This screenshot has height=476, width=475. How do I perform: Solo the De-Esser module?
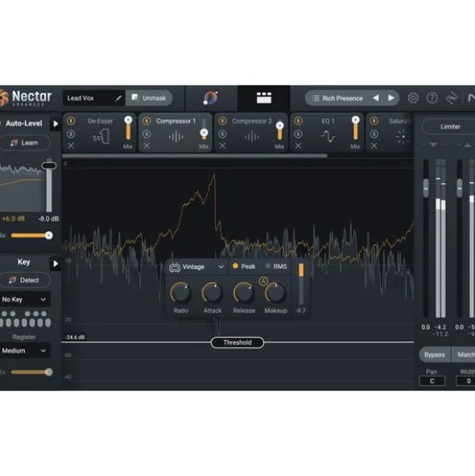71,134
